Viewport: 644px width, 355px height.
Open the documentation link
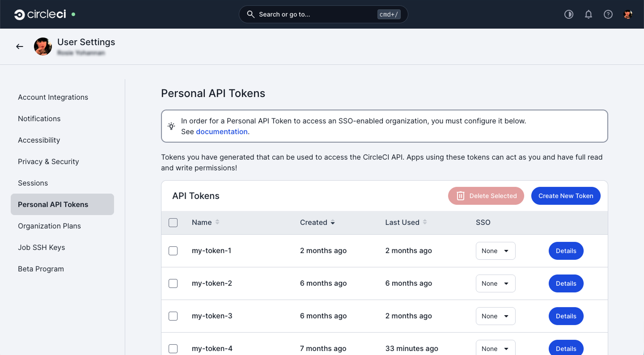[222, 131]
